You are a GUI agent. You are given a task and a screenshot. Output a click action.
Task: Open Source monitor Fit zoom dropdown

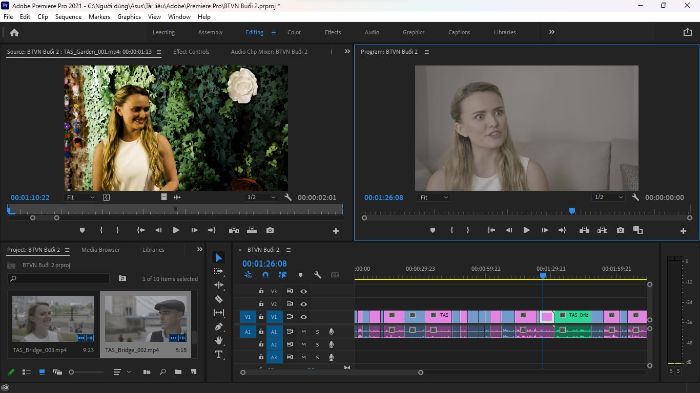coord(80,197)
